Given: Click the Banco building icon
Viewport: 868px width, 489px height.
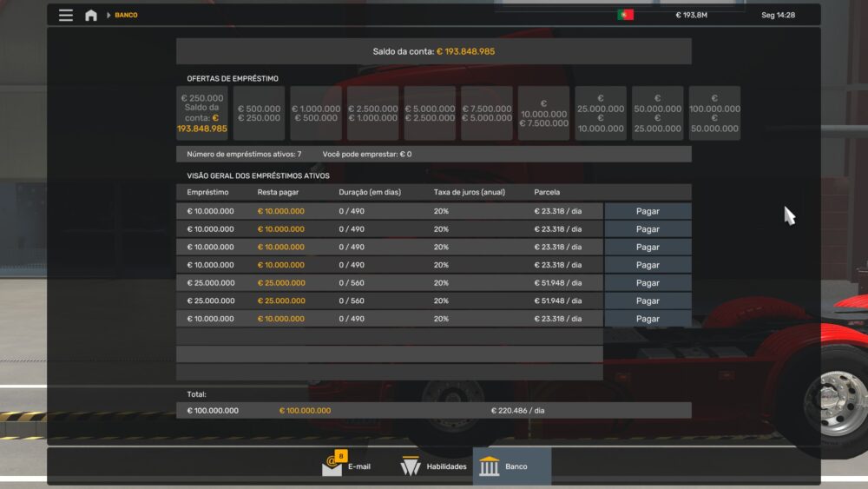Looking at the screenshot, I should (x=490, y=466).
